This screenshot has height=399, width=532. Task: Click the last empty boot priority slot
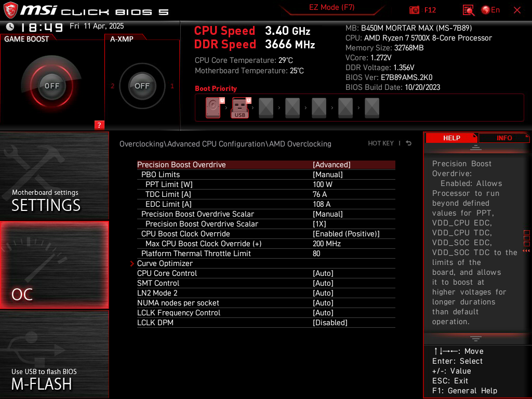point(372,108)
